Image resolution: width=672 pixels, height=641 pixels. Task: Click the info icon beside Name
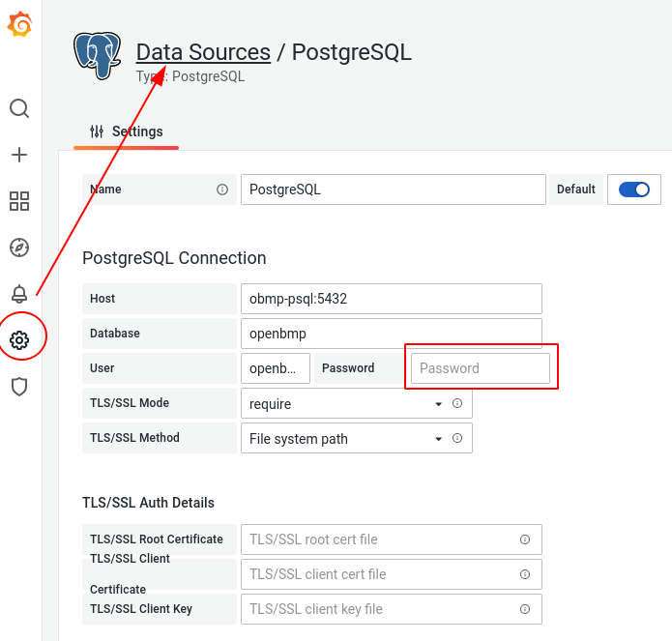(222, 189)
